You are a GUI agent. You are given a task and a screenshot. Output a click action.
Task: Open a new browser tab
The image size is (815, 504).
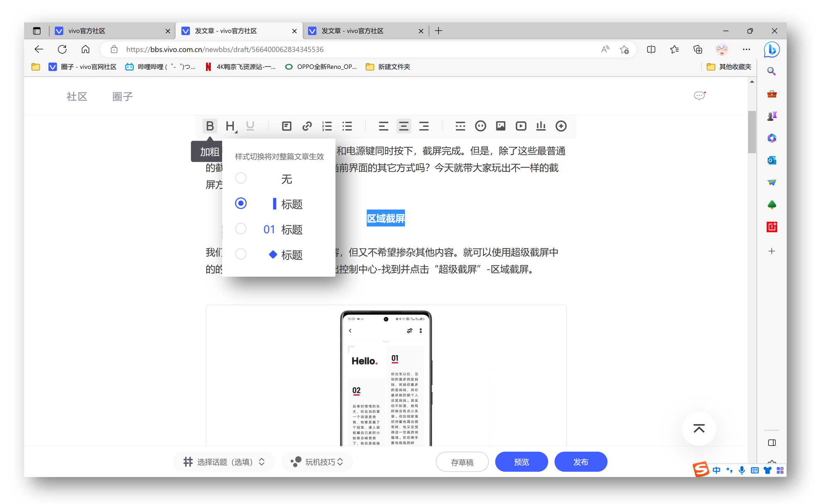[438, 31]
